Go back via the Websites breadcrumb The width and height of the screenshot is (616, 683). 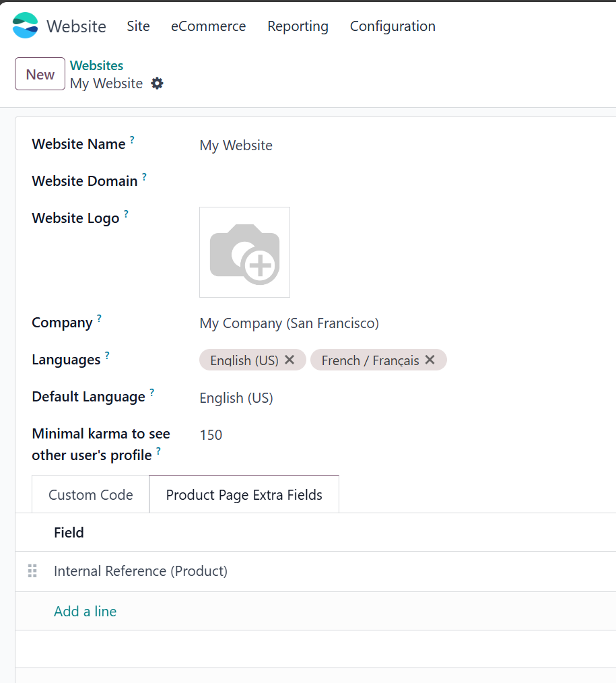pyautogui.click(x=96, y=65)
